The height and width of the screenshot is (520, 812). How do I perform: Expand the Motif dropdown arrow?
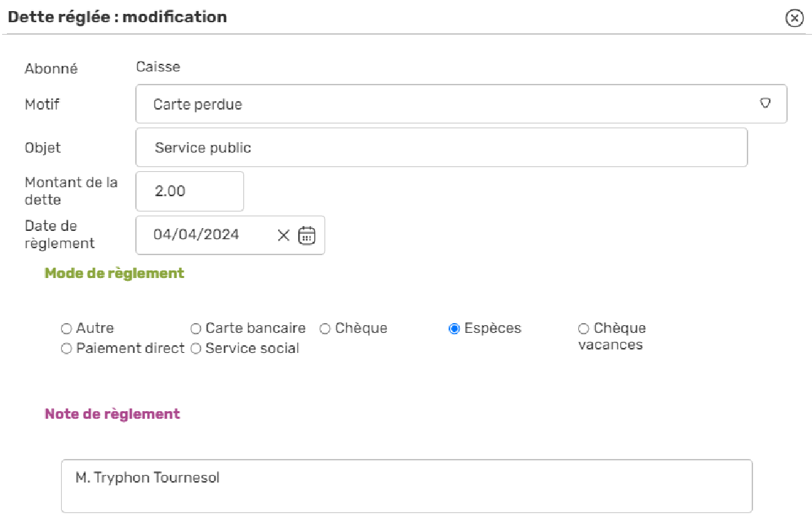[x=765, y=103]
